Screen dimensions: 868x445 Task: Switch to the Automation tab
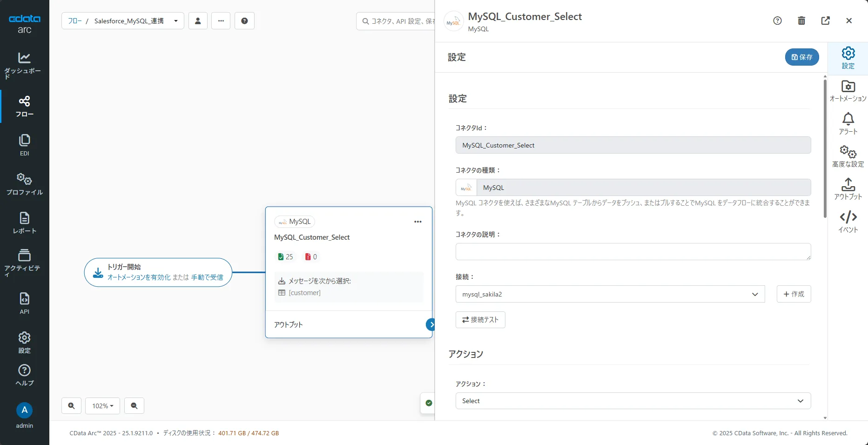tap(848, 91)
